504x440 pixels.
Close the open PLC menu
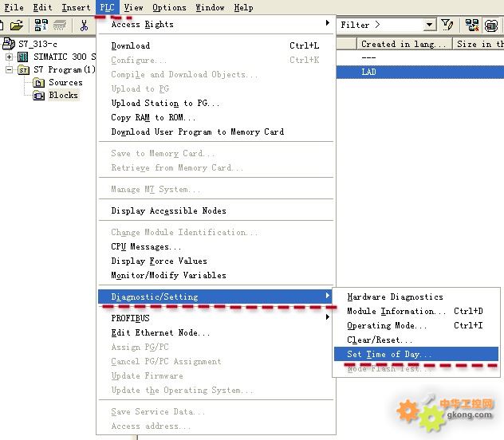click(x=107, y=7)
